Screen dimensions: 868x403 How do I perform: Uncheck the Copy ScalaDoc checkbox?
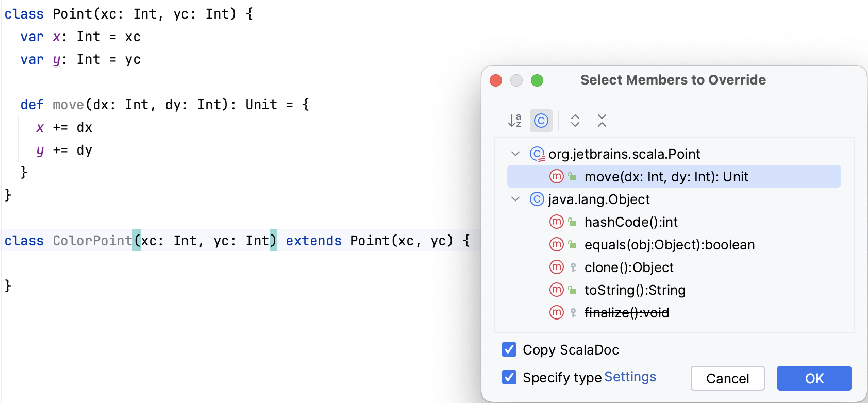click(x=509, y=350)
